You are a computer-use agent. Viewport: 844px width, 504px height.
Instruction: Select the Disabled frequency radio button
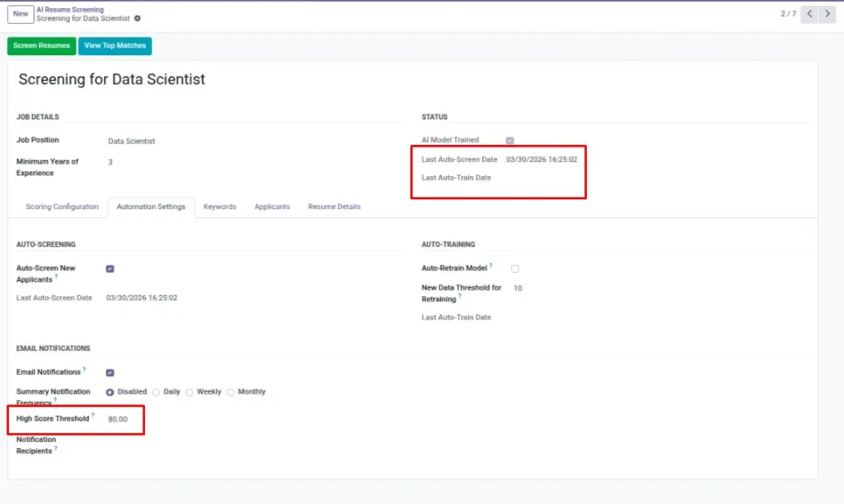[110, 392]
